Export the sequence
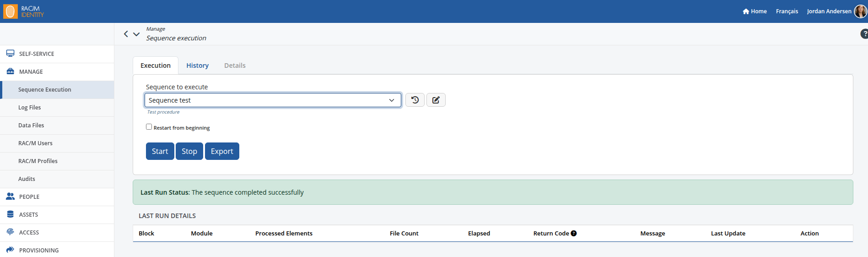This screenshot has height=257, width=868. pos(222,151)
